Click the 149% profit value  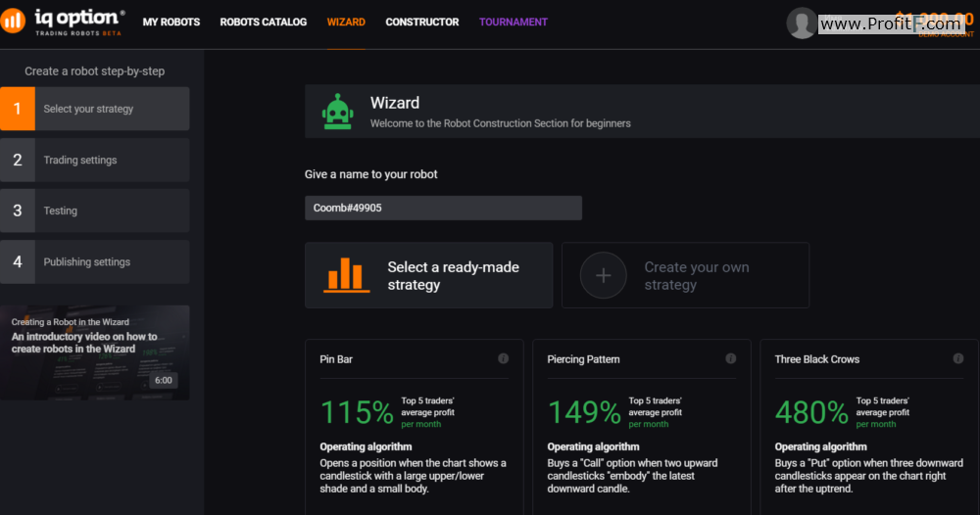pyautogui.click(x=584, y=412)
